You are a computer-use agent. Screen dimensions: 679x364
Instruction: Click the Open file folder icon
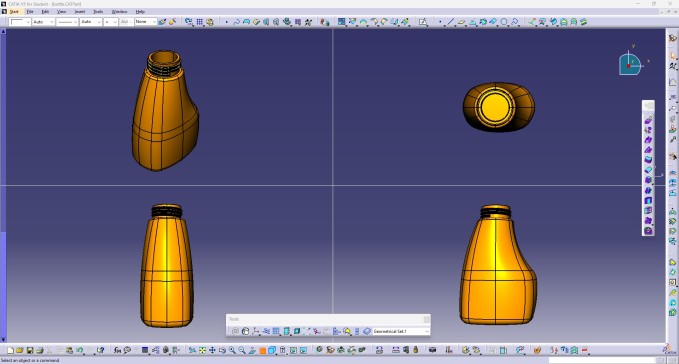coord(20,350)
